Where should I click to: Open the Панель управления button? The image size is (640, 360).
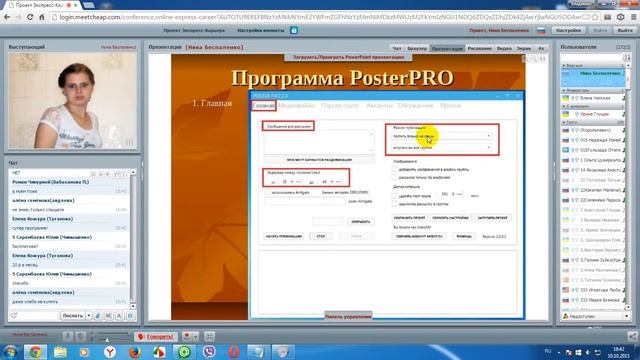[x=348, y=316]
